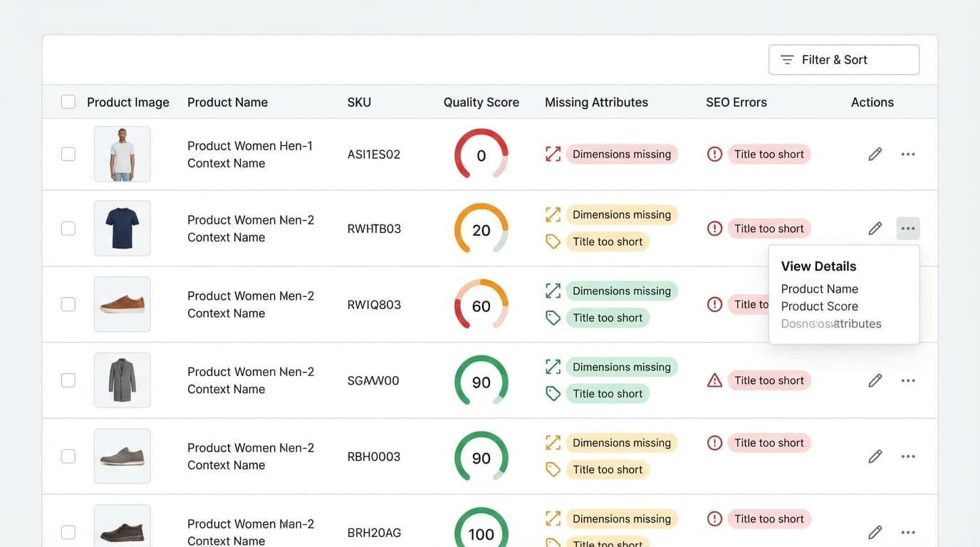
Task: Click View Details in the popup
Action: pyautogui.click(x=818, y=266)
